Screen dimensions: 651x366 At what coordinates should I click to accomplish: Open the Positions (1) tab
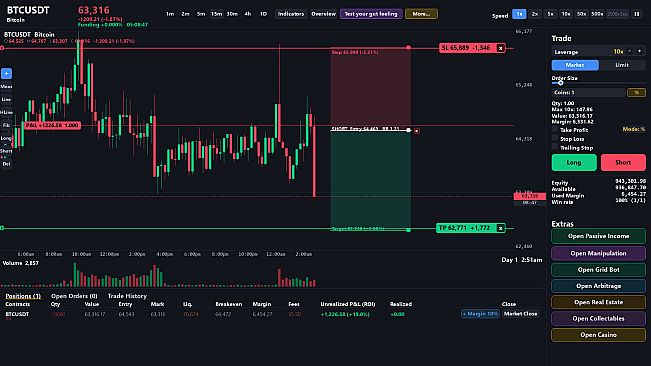point(23,296)
